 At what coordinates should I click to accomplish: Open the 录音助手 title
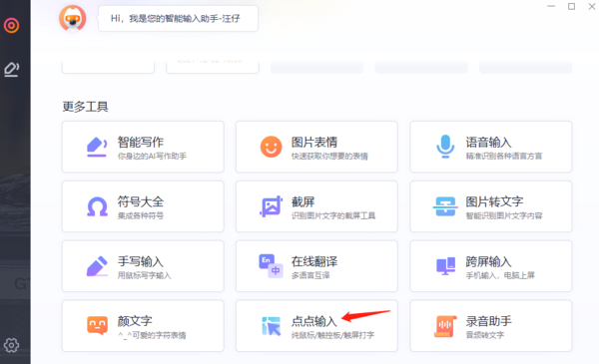point(488,321)
